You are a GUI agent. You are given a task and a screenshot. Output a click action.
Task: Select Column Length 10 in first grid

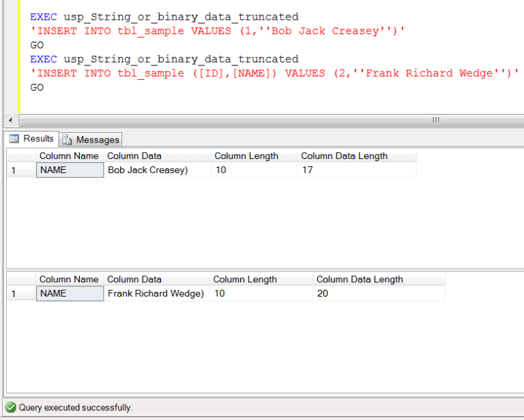coord(254,170)
